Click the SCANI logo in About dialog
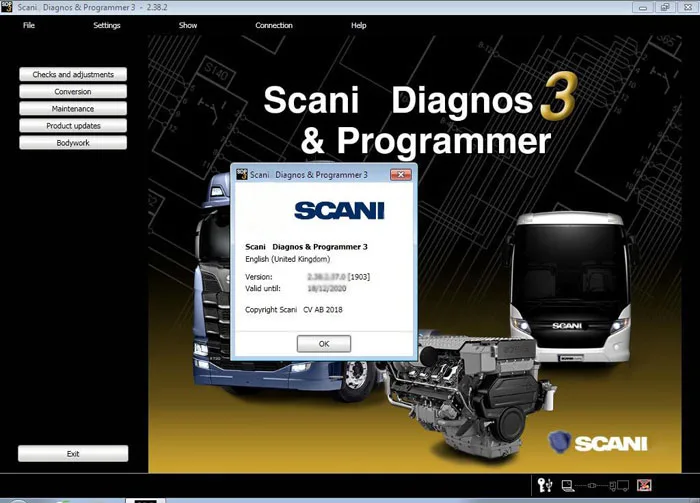Viewport: 700px width, 503px height. (339, 211)
